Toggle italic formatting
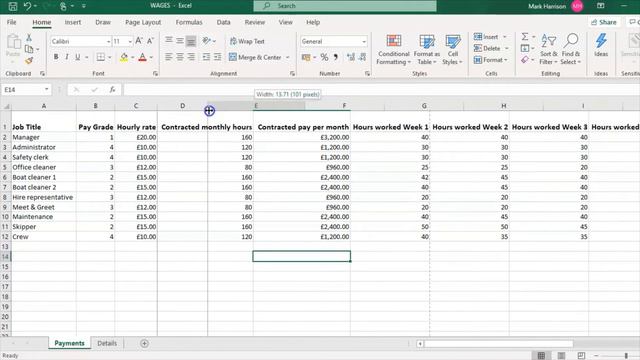The width and height of the screenshot is (640, 360). [x=67, y=57]
